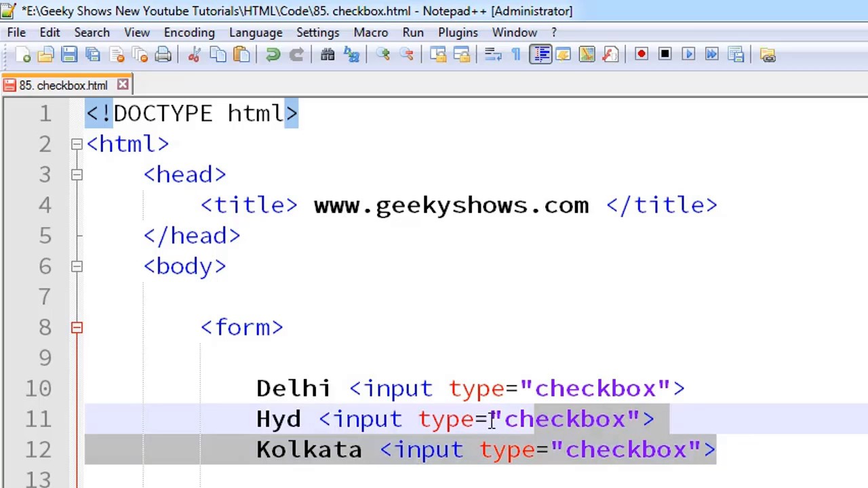Close the 85. checkbox.html tab

(x=123, y=85)
